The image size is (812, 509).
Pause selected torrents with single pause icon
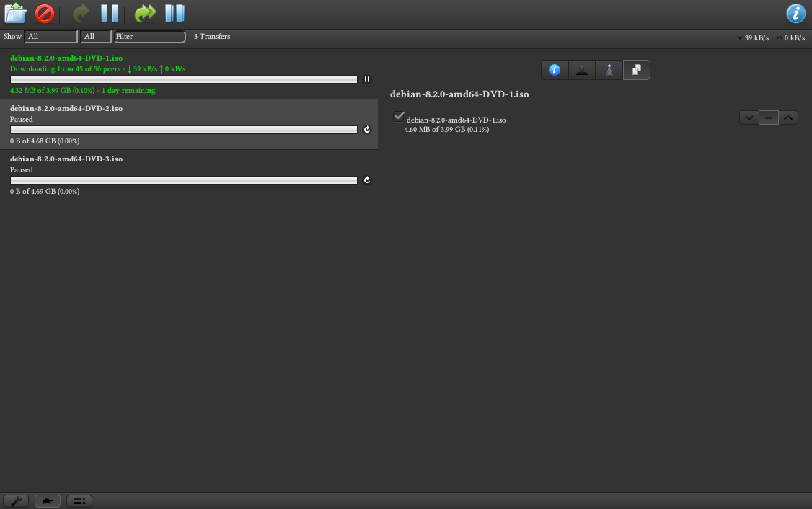(110, 14)
